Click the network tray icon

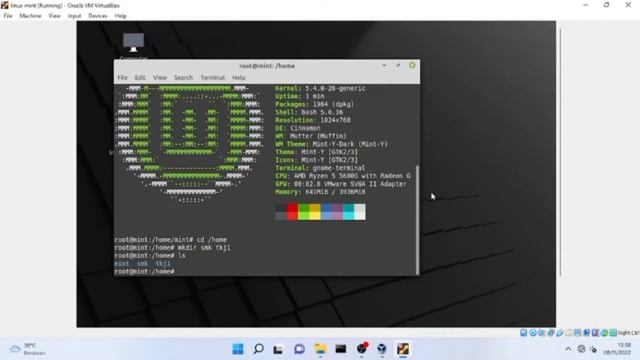pyautogui.click(x=581, y=349)
